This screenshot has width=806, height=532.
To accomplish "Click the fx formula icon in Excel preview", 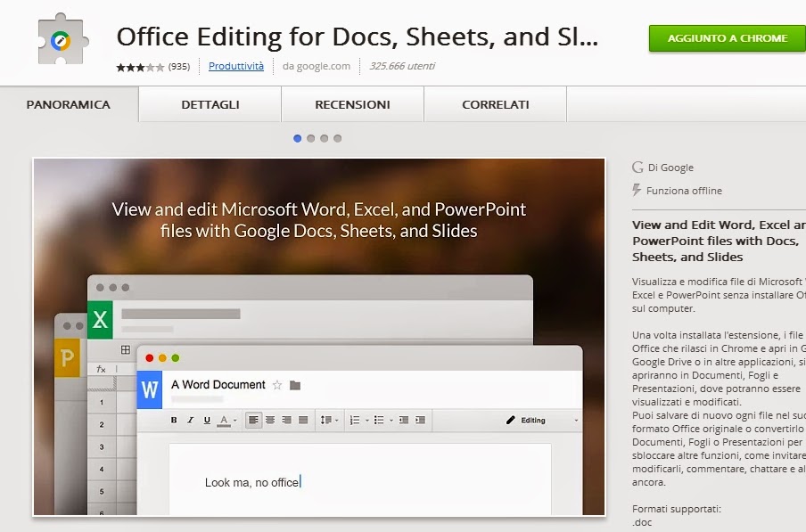I will pos(102,369).
